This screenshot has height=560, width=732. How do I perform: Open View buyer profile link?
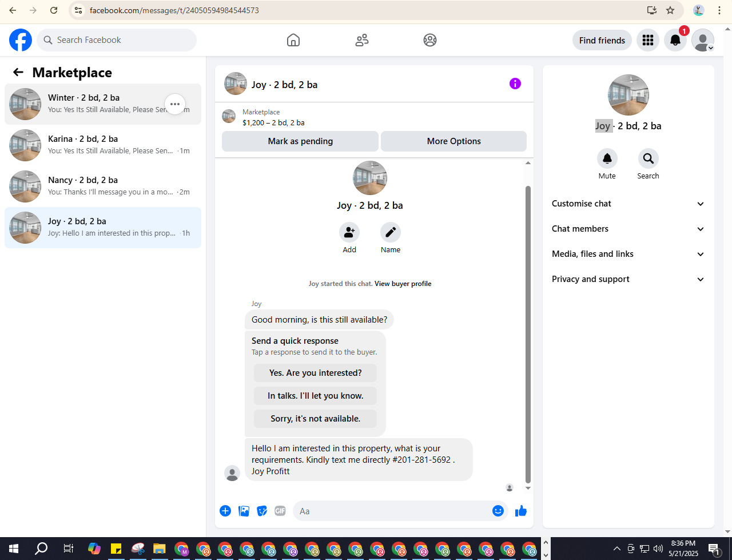(403, 284)
